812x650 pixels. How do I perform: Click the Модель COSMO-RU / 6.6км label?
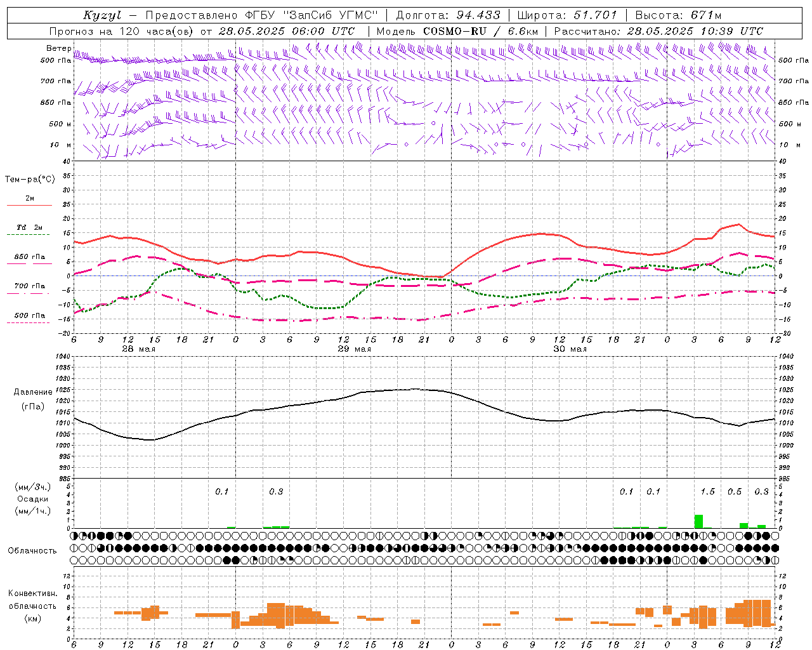tap(457, 31)
